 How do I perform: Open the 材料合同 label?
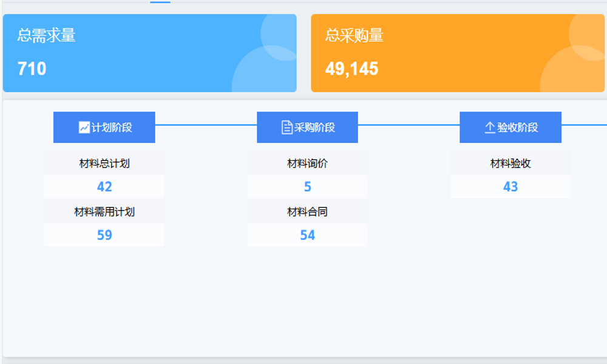pyautogui.click(x=307, y=212)
